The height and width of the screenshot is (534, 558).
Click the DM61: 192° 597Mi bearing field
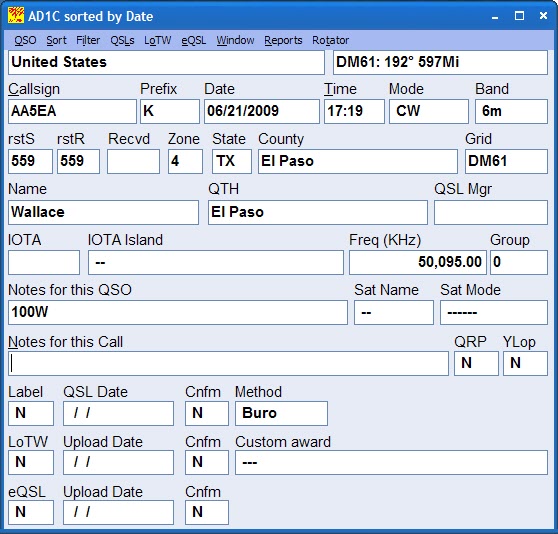440,62
